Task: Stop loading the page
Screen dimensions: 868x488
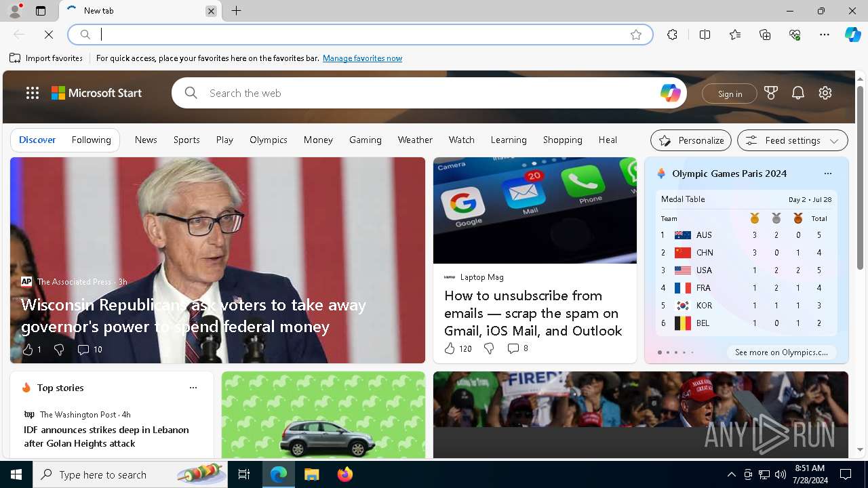Action: [49, 35]
